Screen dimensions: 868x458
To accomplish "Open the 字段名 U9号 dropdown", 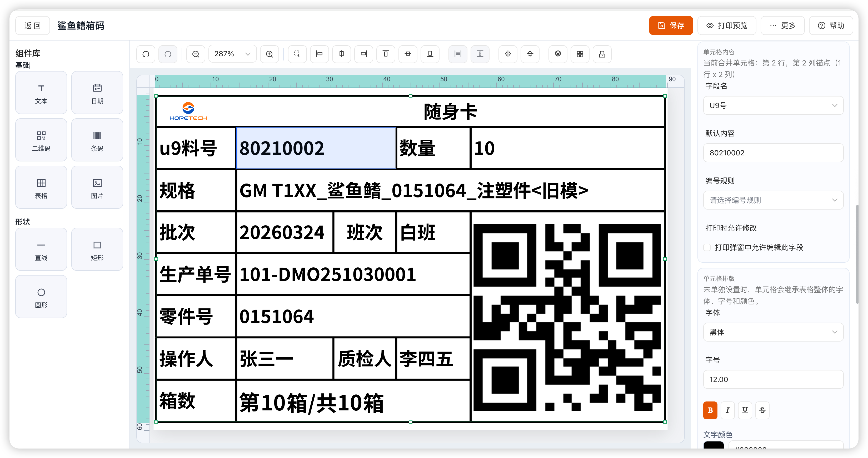I will point(773,105).
